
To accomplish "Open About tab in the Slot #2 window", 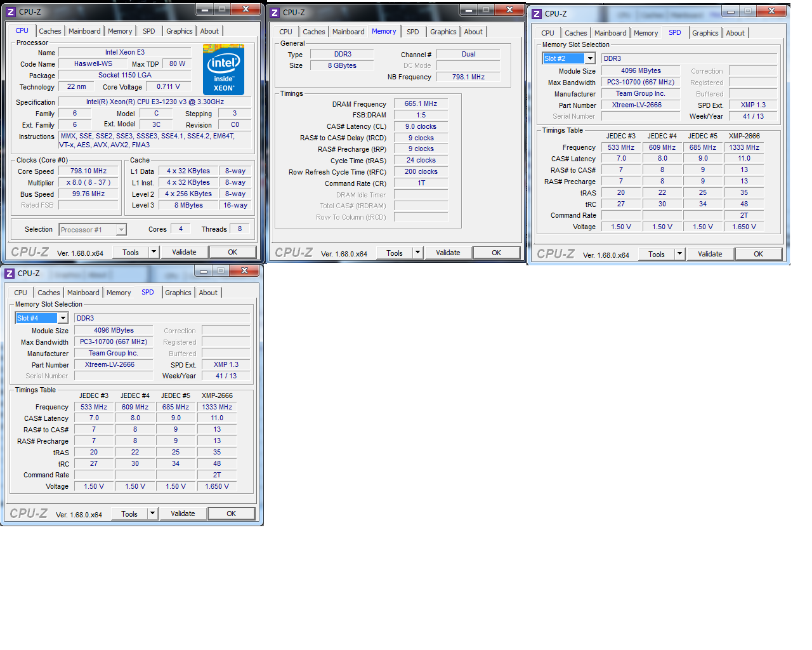I will click(x=735, y=33).
